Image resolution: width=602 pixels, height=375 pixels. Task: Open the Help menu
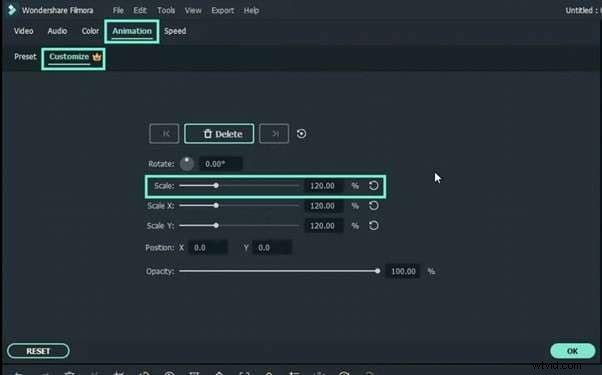point(251,10)
